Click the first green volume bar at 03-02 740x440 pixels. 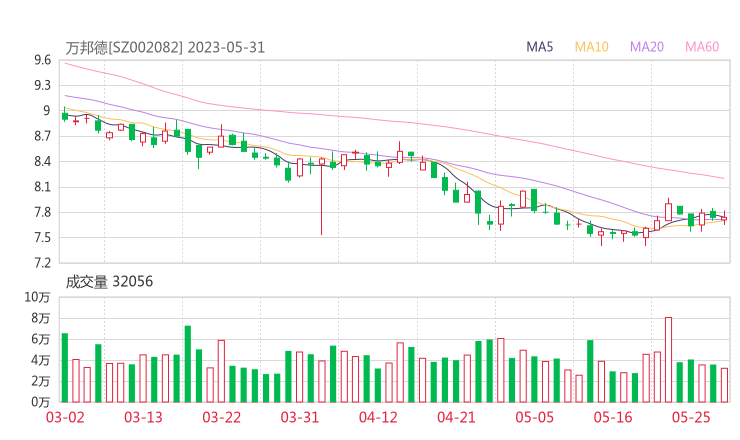65,368
